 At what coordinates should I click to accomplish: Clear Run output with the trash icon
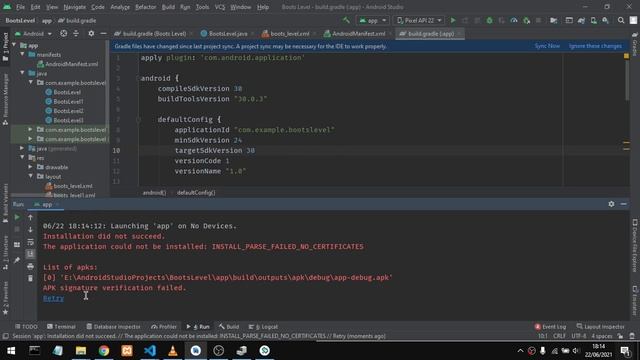click(x=30, y=278)
